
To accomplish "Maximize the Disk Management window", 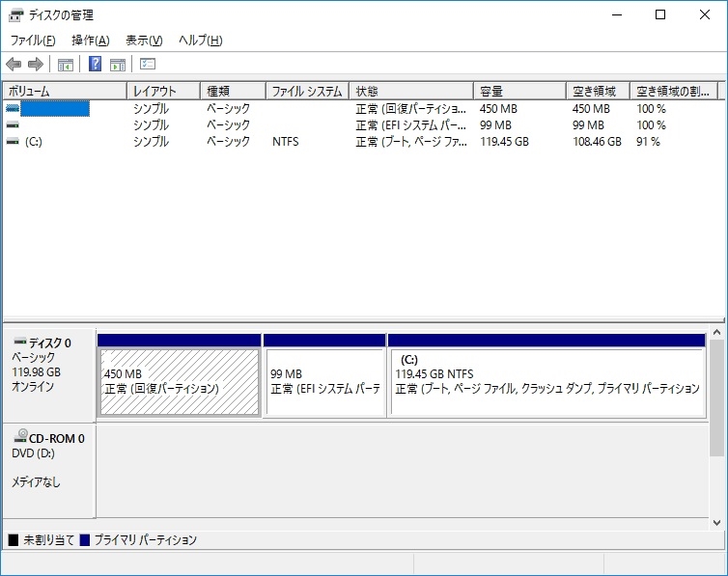I will 660,14.
